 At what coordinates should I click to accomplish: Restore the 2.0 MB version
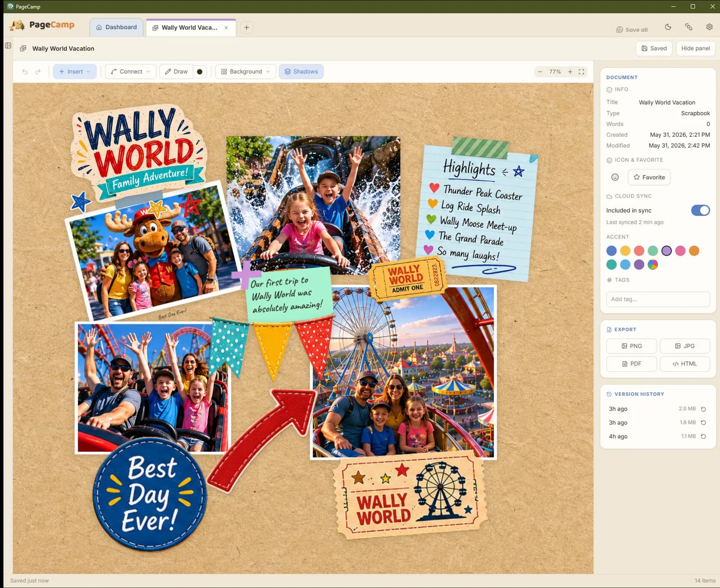(x=703, y=409)
